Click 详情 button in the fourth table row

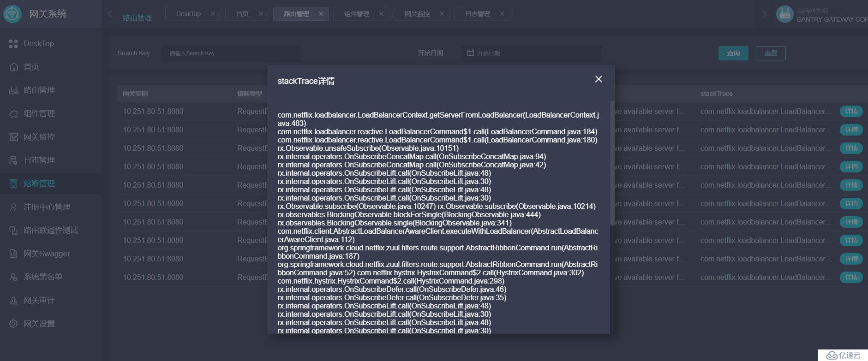pyautogui.click(x=851, y=166)
